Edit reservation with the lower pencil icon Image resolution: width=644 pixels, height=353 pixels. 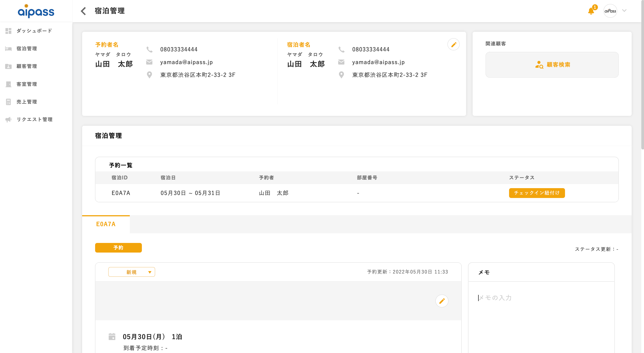point(442,301)
